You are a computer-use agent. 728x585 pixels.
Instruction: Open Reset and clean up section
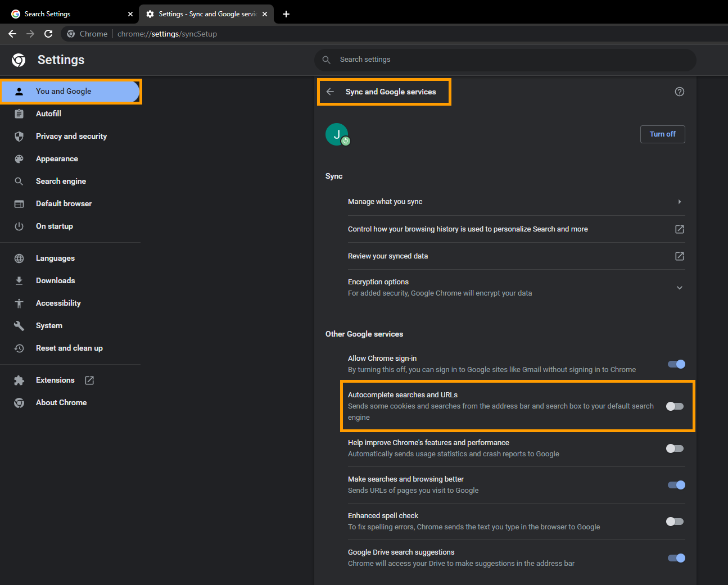point(70,348)
